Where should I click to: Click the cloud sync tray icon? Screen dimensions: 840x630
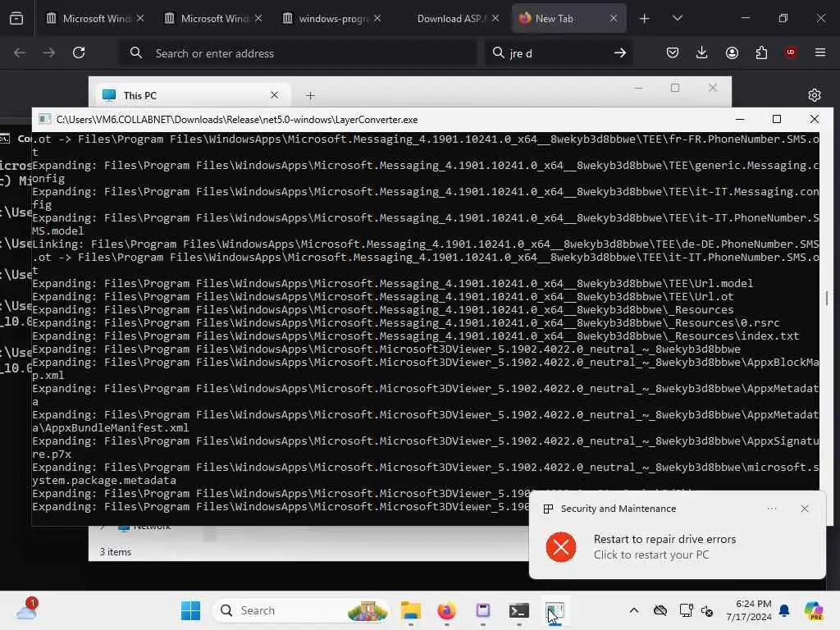click(660, 610)
